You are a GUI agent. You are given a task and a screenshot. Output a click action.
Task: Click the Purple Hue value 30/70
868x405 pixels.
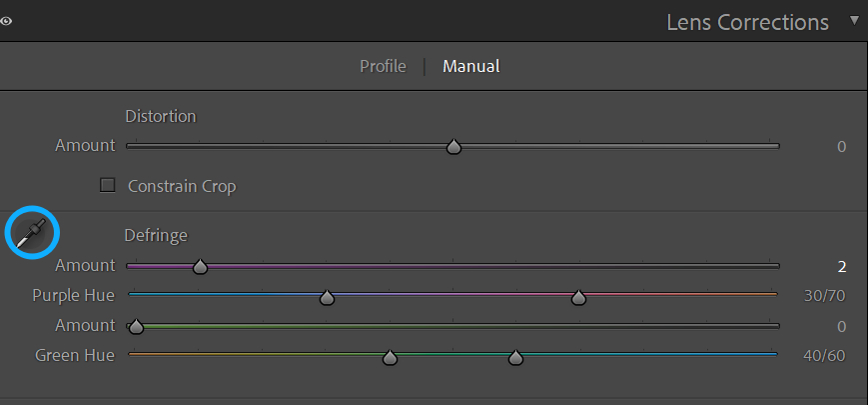coord(825,296)
